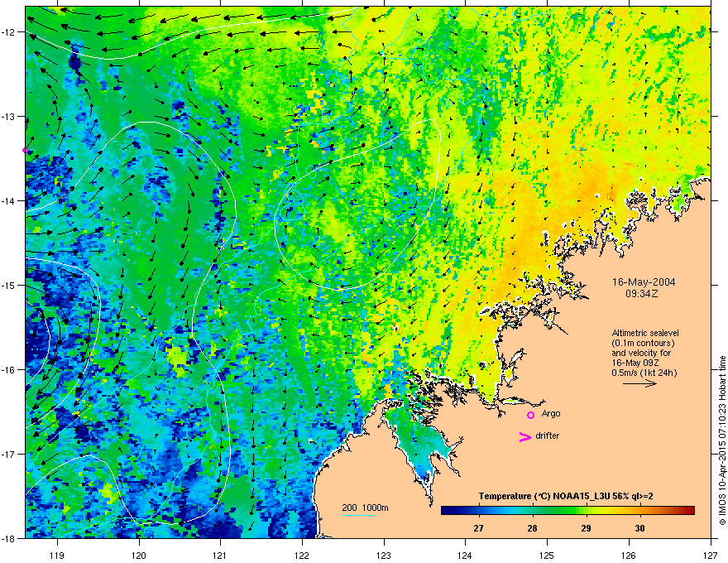Click the latitude axis label -16
The height and width of the screenshot is (563, 728).
(x=8, y=370)
